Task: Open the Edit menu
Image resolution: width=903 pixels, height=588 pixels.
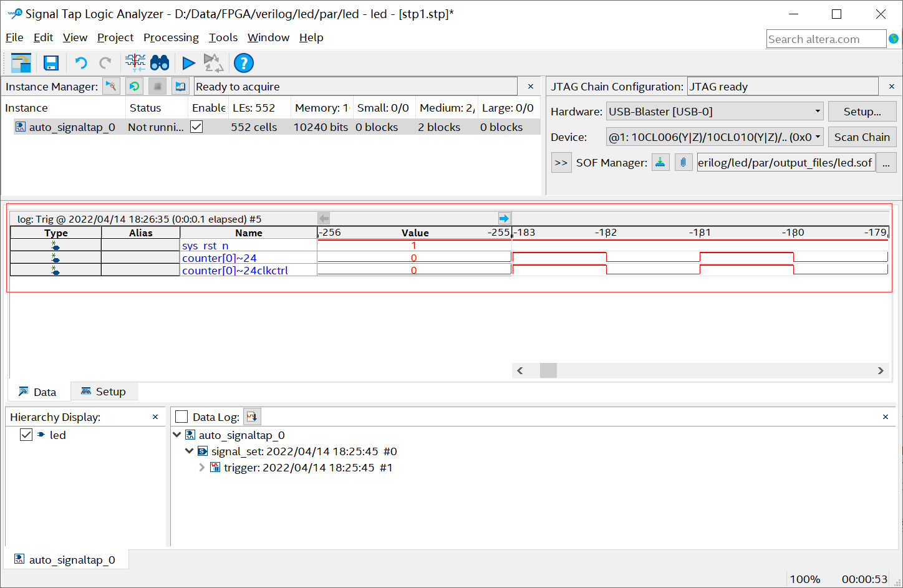Action: point(43,37)
